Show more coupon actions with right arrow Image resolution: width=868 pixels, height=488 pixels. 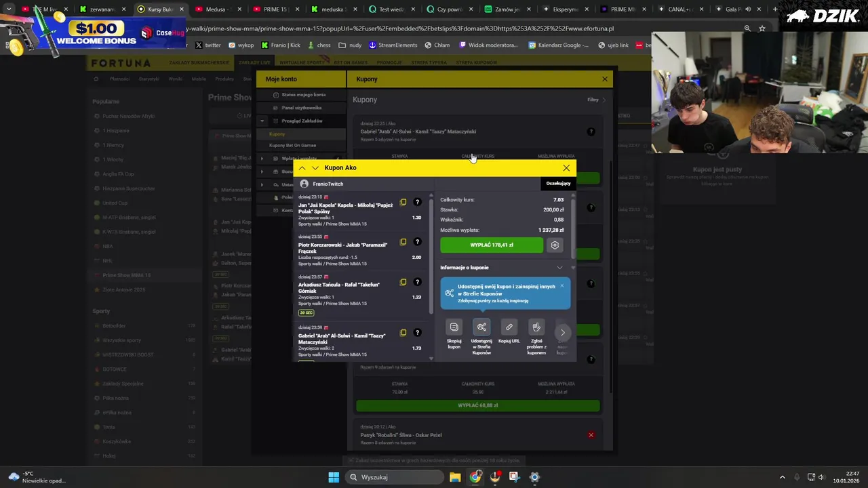coord(562,332)
